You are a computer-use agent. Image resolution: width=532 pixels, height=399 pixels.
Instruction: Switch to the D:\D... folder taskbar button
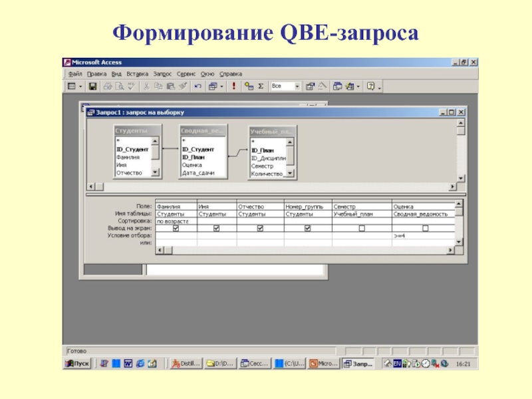pyautogui.click(x=221, y=364)
